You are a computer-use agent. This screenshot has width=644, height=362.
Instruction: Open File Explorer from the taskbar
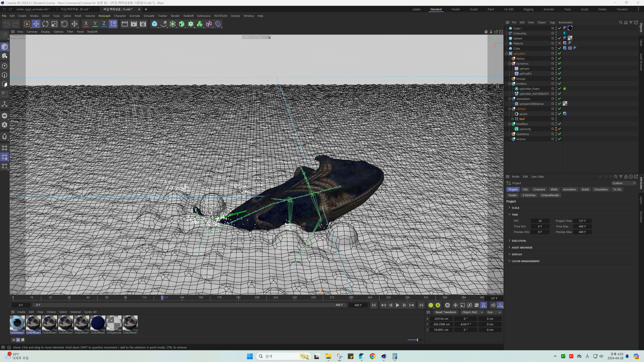pyautogui.click(x=328, y=356)
